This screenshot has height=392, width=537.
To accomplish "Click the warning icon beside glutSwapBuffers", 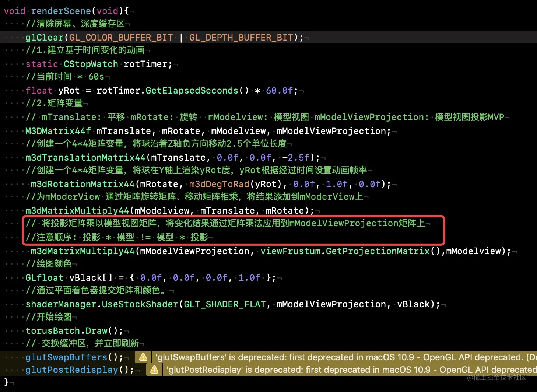I will point(143,357).
